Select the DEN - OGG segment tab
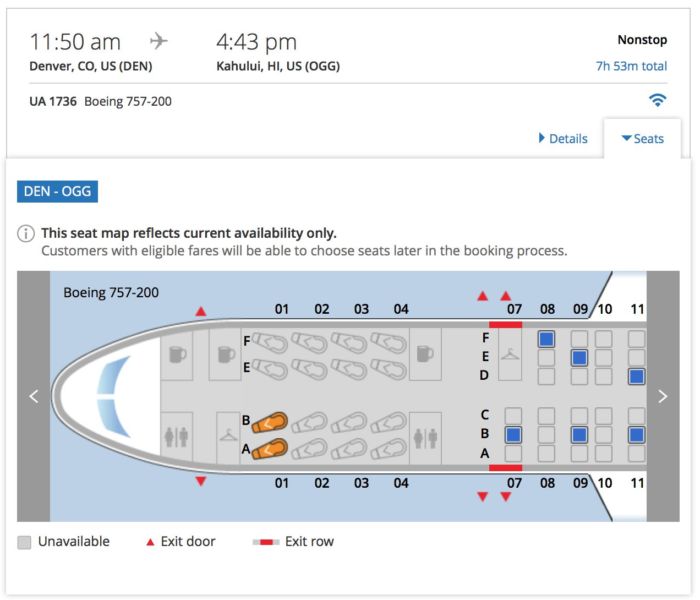Screen dimensions: 700x600 tap(57, 192)
